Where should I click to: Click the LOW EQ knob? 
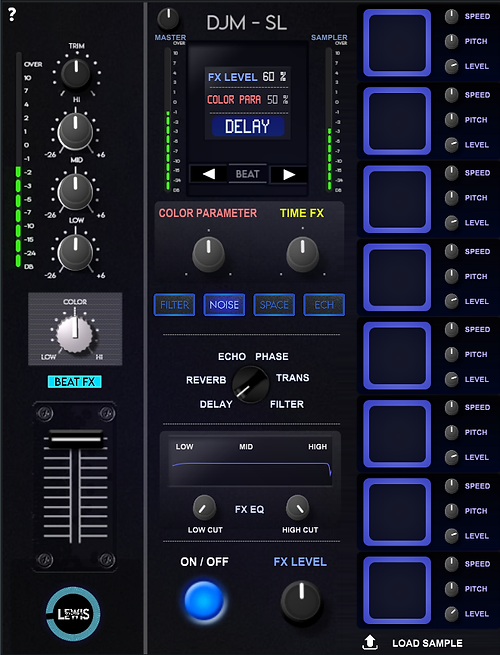coord(75,252)
